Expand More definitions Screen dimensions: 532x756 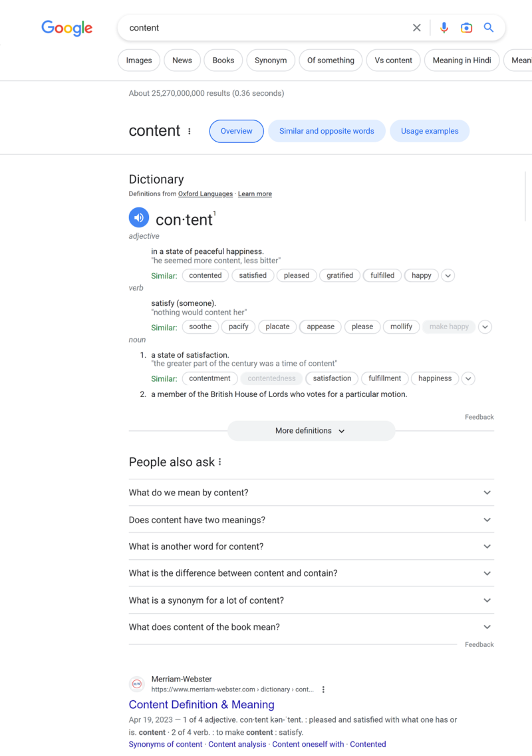click(x=311, y=431)
